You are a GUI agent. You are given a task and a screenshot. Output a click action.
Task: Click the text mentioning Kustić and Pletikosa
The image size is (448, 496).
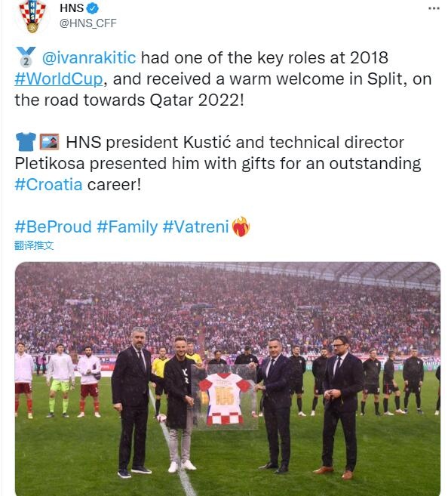tap(218, 163)
